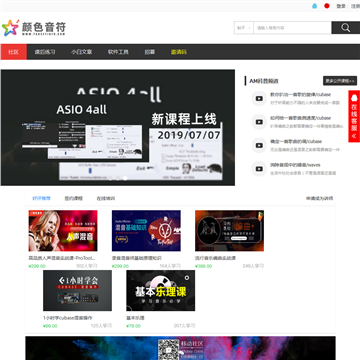Select the third carousel dot indicator
The image size is (360, 360).
pos(125,178)
